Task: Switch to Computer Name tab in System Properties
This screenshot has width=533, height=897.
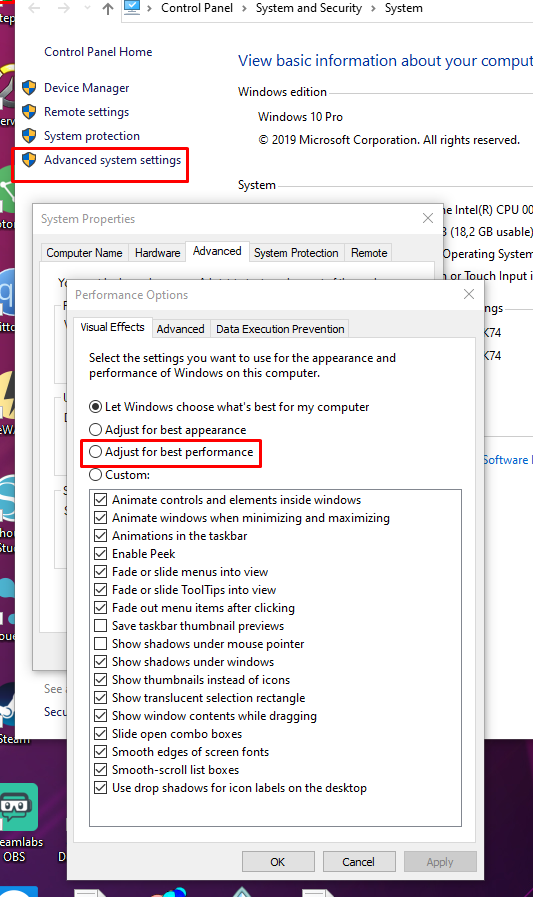Action: 84,253
